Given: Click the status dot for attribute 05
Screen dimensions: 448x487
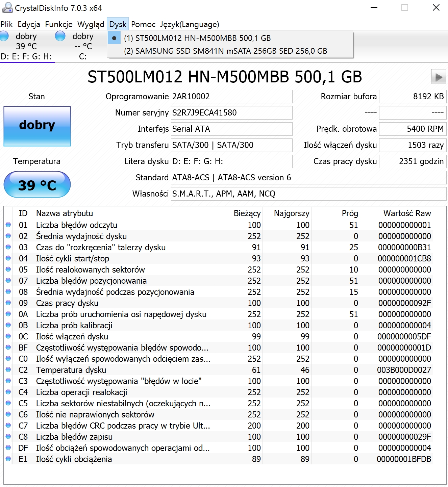Looking at the screenshot, I should [8, 269].
